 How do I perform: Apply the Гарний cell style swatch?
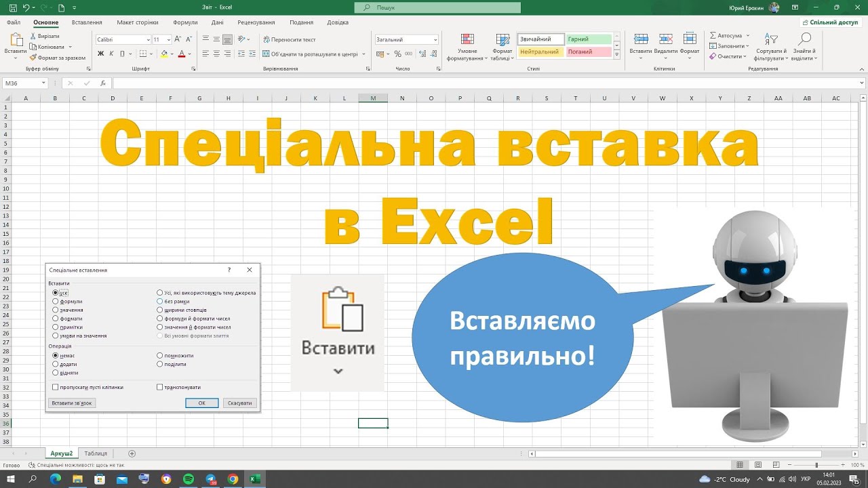pos(589,39)
